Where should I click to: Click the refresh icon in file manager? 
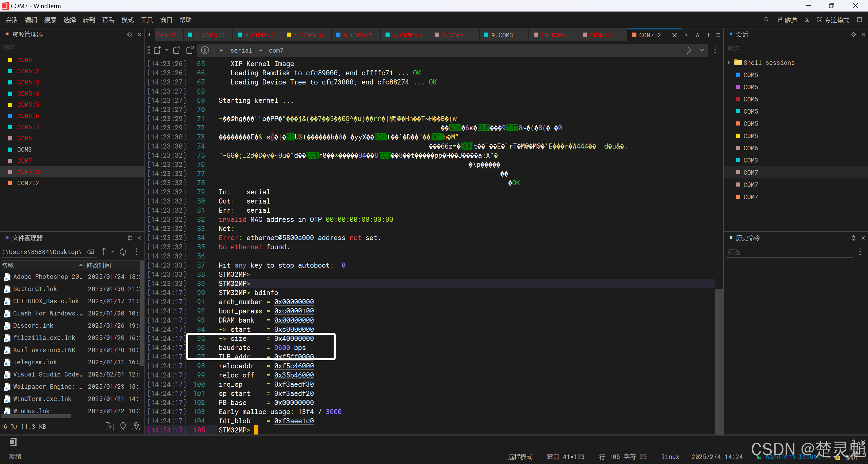[123, 252]
